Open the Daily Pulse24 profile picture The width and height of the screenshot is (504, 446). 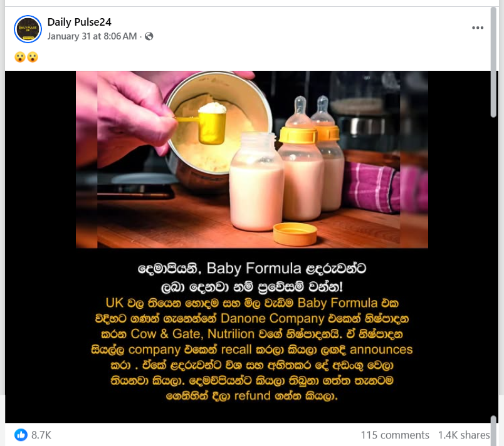[28, 29]
